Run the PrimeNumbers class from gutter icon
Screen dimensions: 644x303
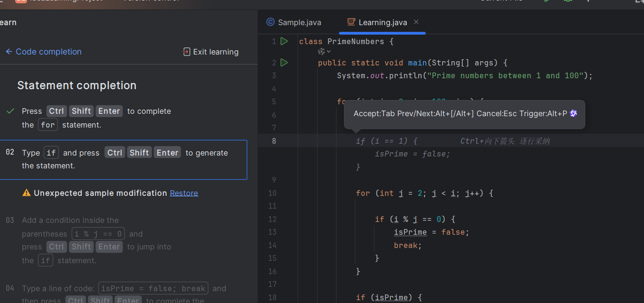pyautogui.click(x=284, y=41)
